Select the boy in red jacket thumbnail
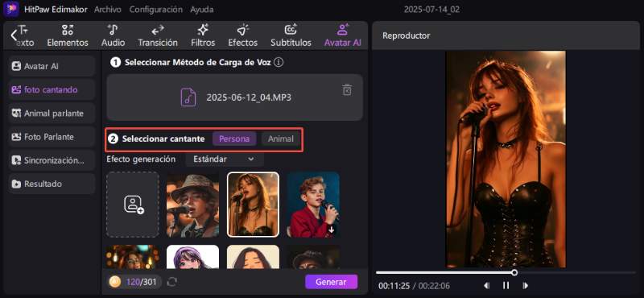Image resolution: width=644 pixels, height=298 pixels. 313,205
